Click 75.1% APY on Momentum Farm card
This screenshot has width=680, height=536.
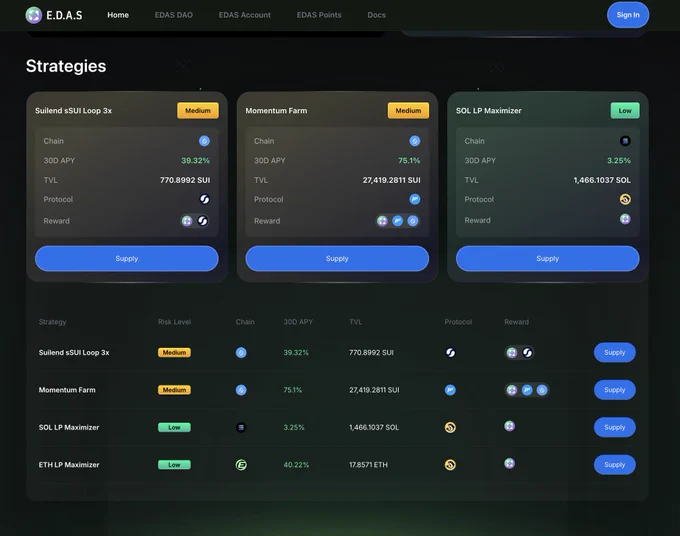point(409,160)
